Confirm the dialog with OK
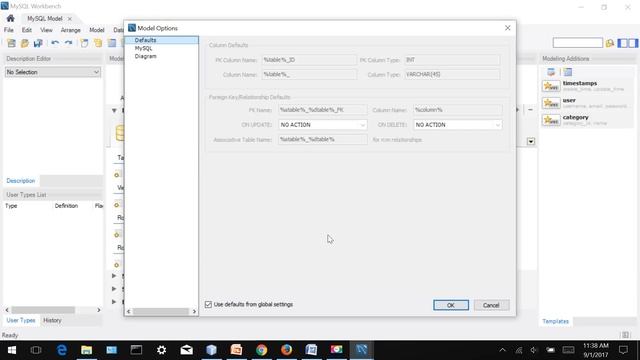Viewport: 640px width, 360px height. click(x=451, y=305)
